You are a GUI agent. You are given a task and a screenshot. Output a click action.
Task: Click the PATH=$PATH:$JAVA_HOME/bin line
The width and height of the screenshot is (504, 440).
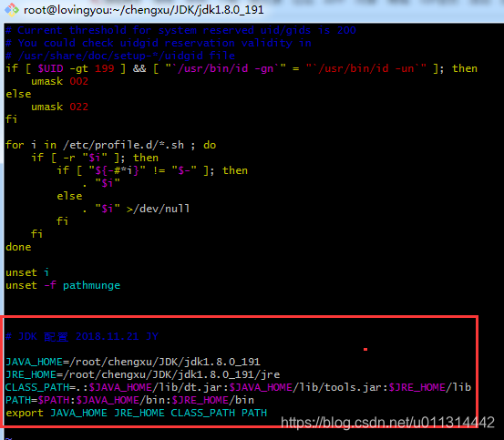[129, 400]
